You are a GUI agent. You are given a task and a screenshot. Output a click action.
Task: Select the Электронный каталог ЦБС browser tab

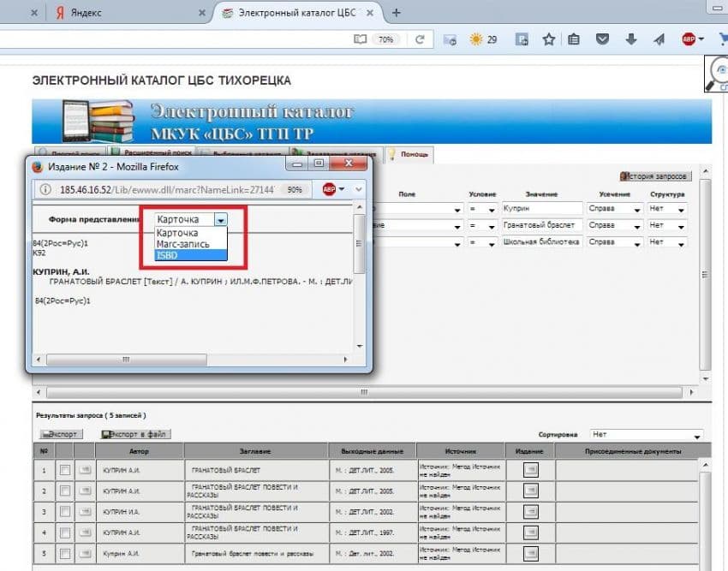pyautogui.click(x=297, y=13)
